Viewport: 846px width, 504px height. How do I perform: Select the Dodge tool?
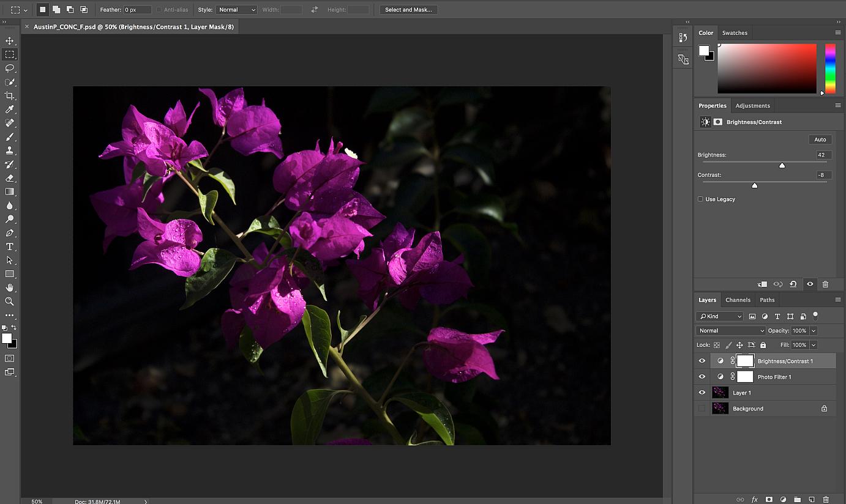pyautogui.click(x=10, y=219)
